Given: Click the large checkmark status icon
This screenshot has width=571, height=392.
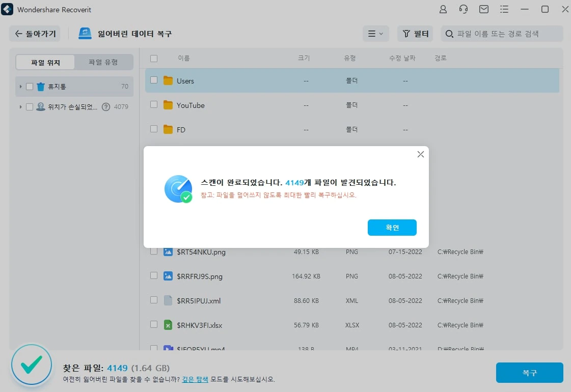Looking at the screenshot, I should click(31, 365).
